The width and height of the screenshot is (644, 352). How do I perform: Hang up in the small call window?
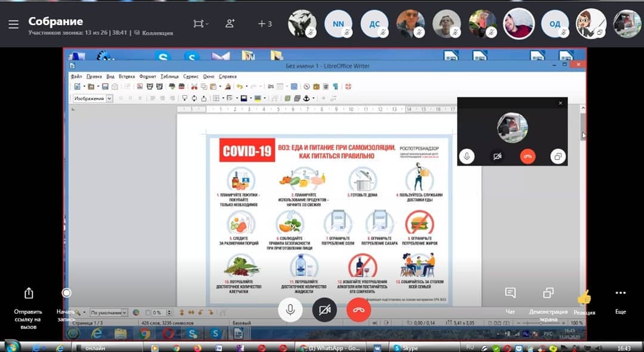(528, 156)
